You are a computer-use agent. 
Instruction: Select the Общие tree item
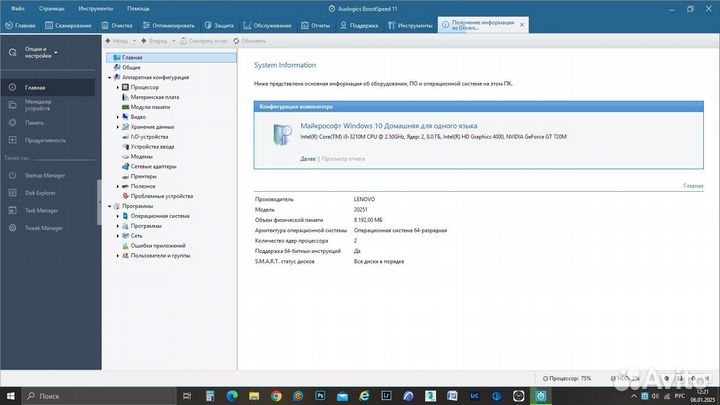(131, 68)
